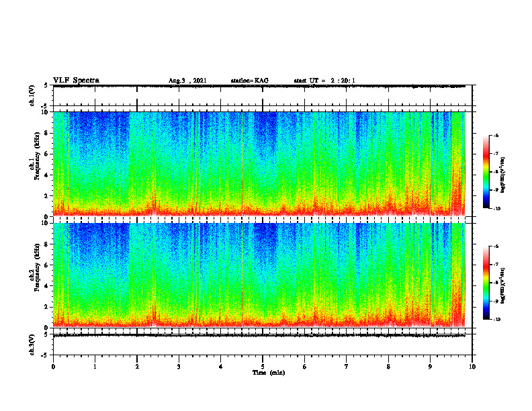Click the time axis tick label '2'
This screenshot has width=532, height=411.
tap(137, 367)
